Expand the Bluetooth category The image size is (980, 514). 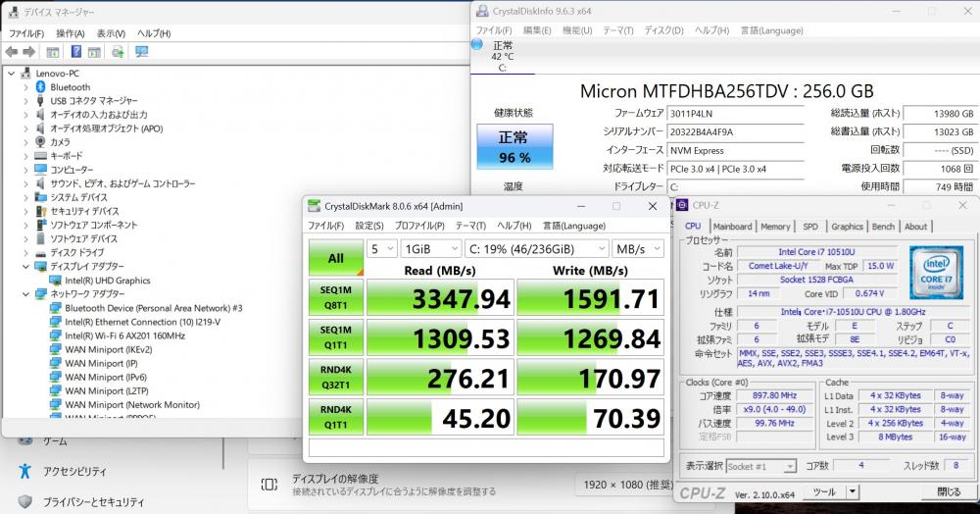click(x=25, y=87)
